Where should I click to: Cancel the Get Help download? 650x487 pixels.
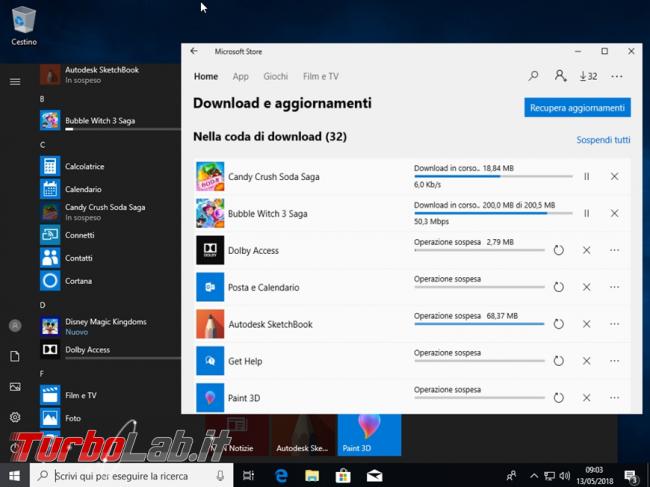coord(586,361)
